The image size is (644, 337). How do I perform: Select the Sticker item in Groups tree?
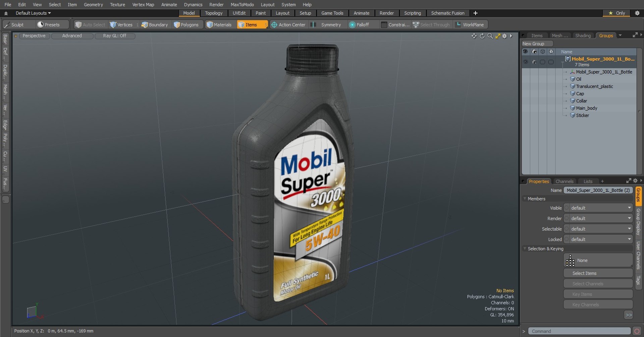pyautogui.click(x=583, y=115)
